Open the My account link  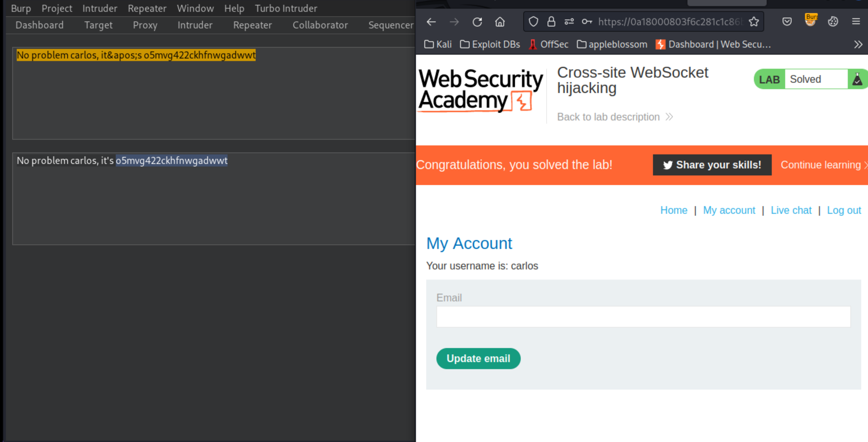[729, 210]
